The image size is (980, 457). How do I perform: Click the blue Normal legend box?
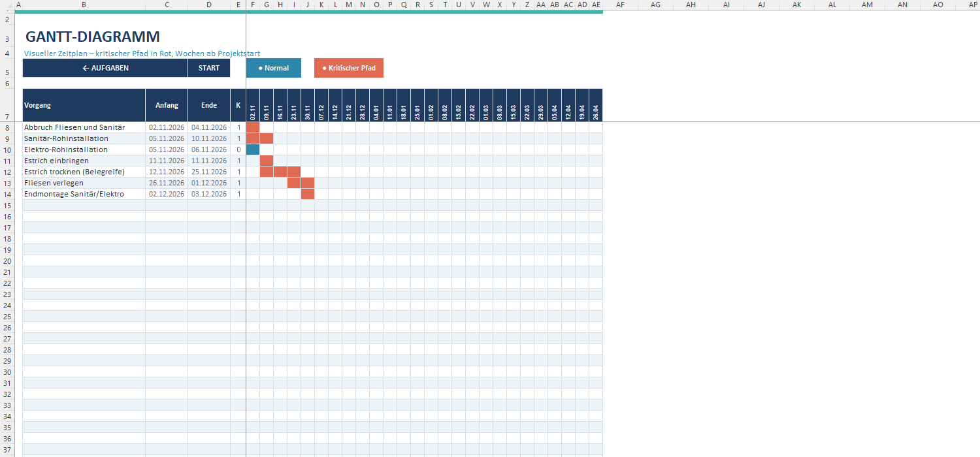coord(274,68)
